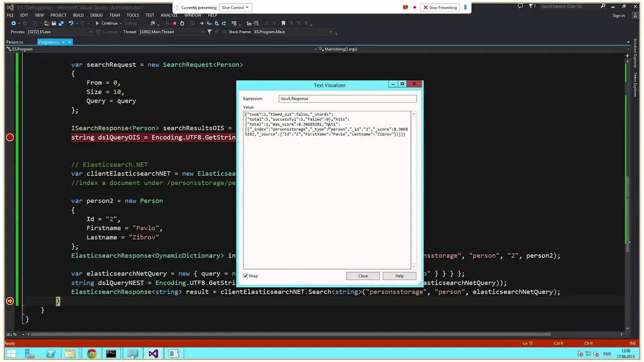Click the Quick Launch search magnifier
The width and height of the screenshot is (644, 362).
(x=603, y=7)
